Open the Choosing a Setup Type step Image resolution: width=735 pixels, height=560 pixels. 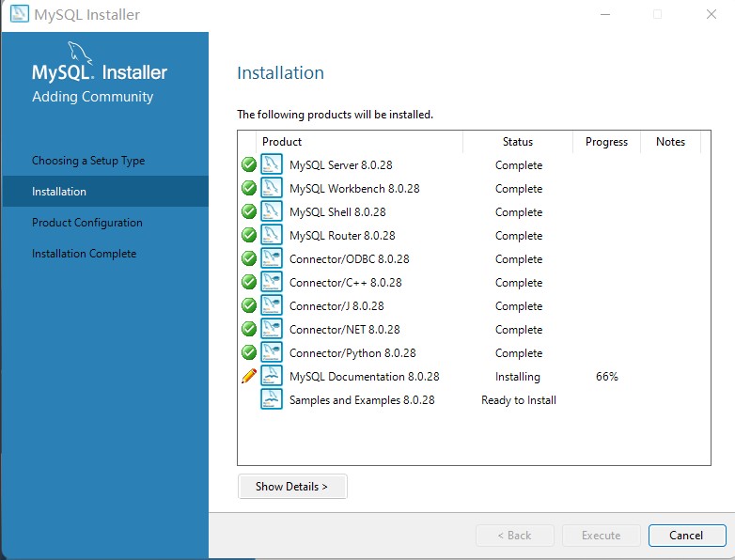point(88,161)
